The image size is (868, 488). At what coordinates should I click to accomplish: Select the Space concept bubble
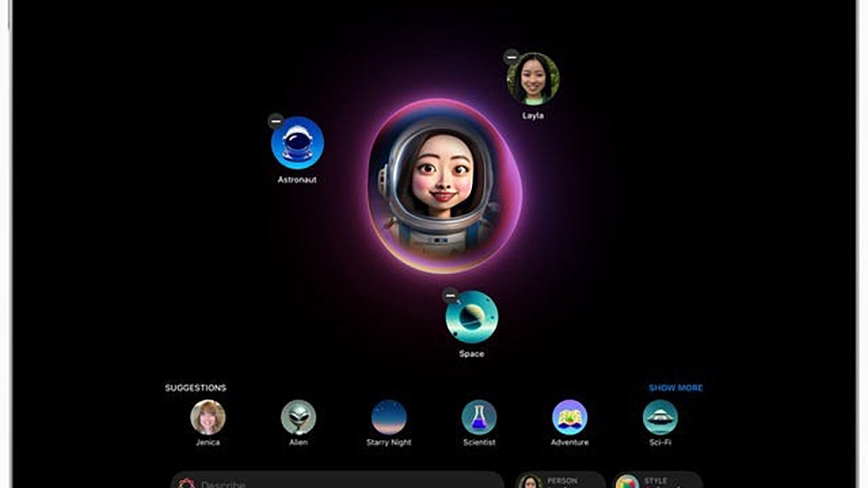click(x=472, y=317)
